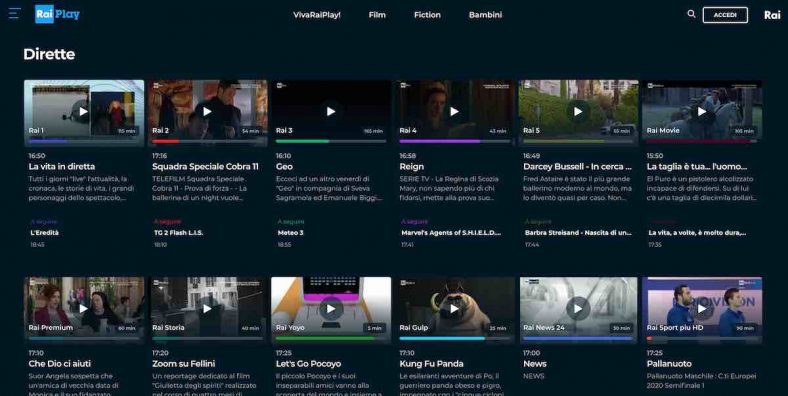This screenshot has width=788, height=396.
Task: Open La taglia è tua... l'uomo title
Action: click(697, 166)
